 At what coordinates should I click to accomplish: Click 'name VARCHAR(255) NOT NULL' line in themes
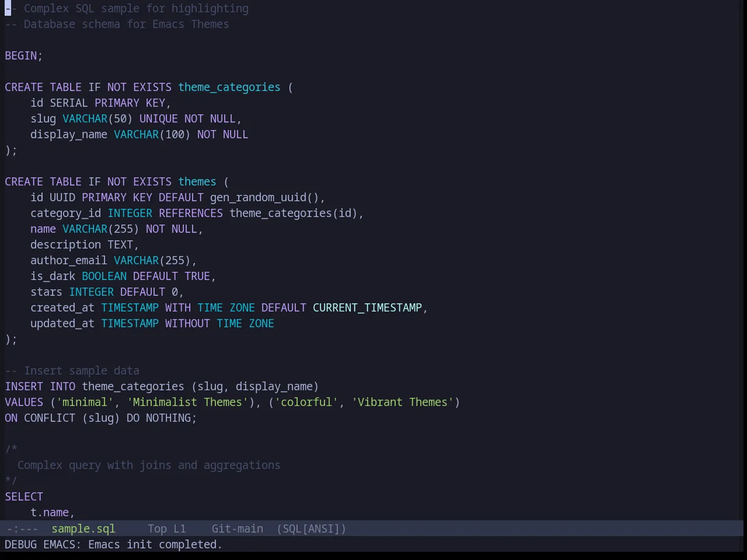tap(117, 229)
